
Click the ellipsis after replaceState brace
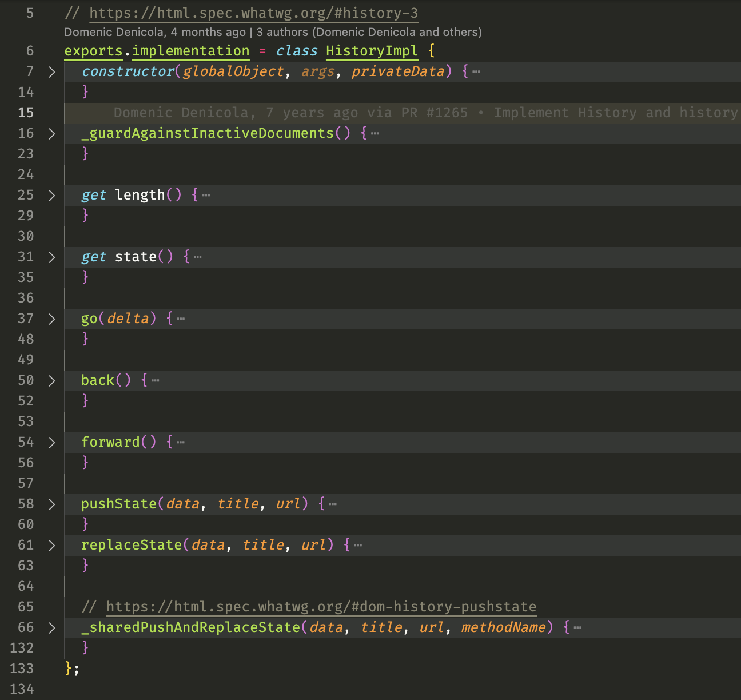(358, 545)
